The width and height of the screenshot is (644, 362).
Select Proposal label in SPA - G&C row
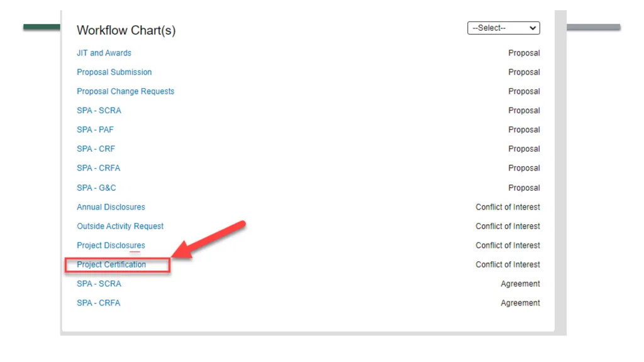pyautogui.click(x=524, y=188)
